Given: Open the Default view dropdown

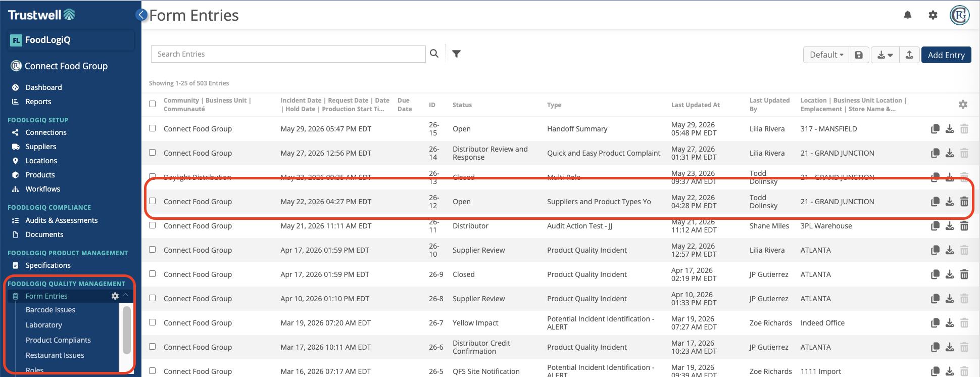Looking at the screenshot, I should click(x=826, y=55).
